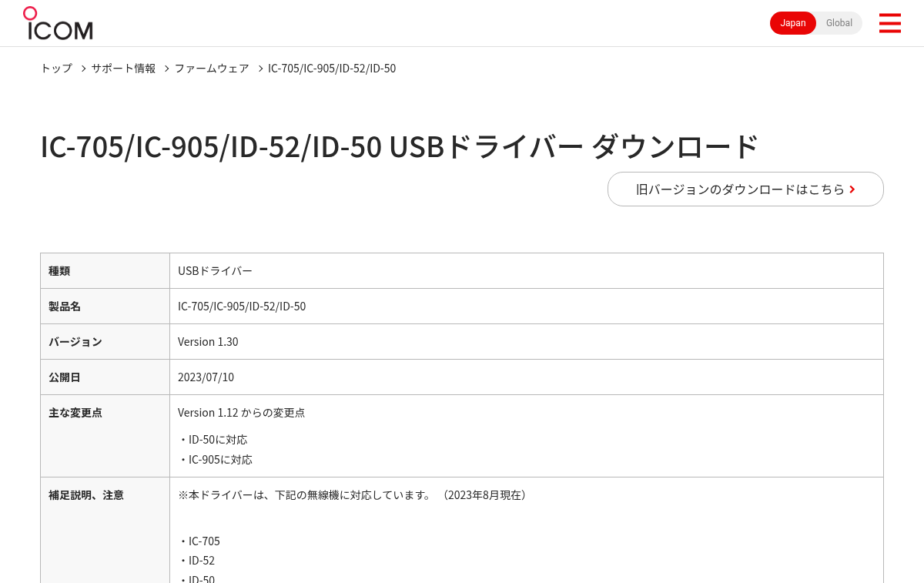Open the red hamburger menu

click(889, 23)
